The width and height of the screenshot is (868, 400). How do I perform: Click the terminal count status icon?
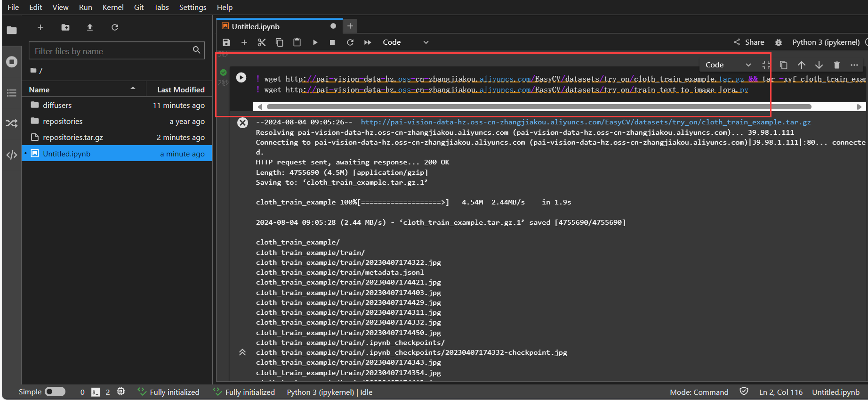[x=96, y=392]
